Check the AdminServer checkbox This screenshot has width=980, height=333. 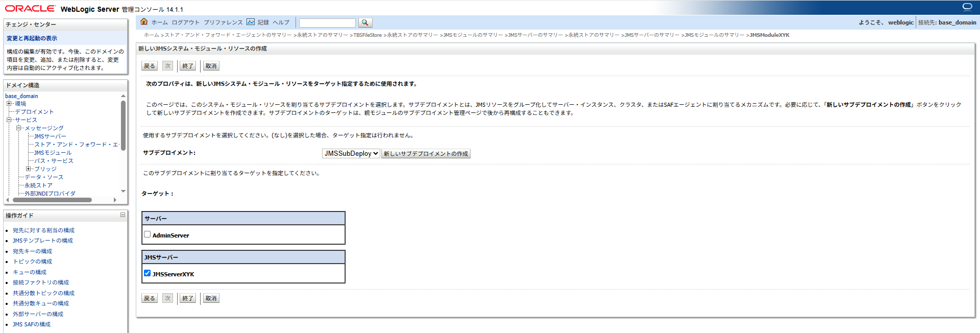[x=147, y=234]
